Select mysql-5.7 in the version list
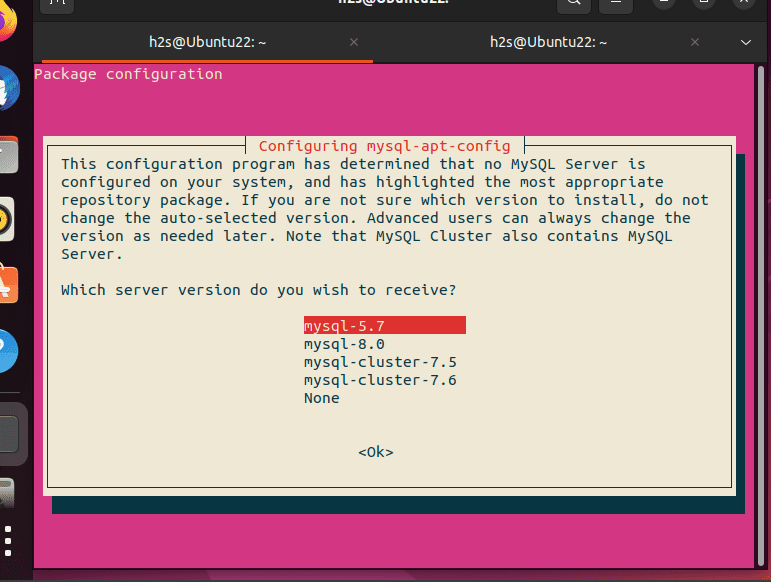Image resolution: width=771 pixels, height=582 pixels. tap(385, 325)
